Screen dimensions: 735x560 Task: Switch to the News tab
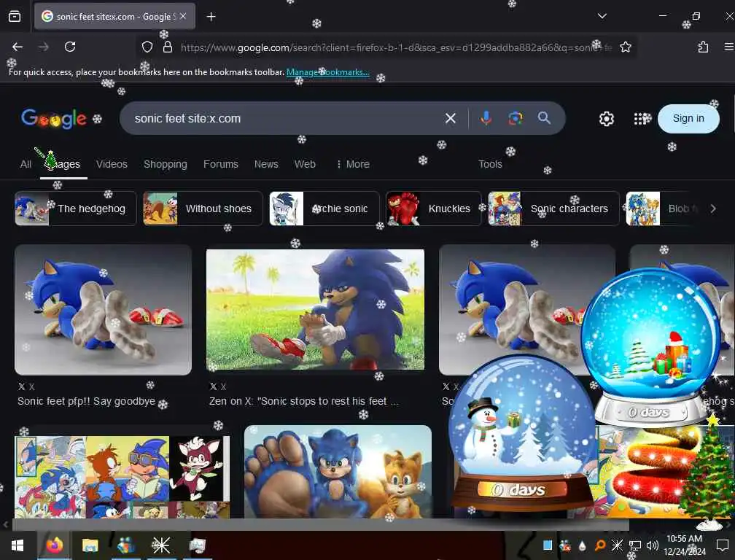pos(265,164)
